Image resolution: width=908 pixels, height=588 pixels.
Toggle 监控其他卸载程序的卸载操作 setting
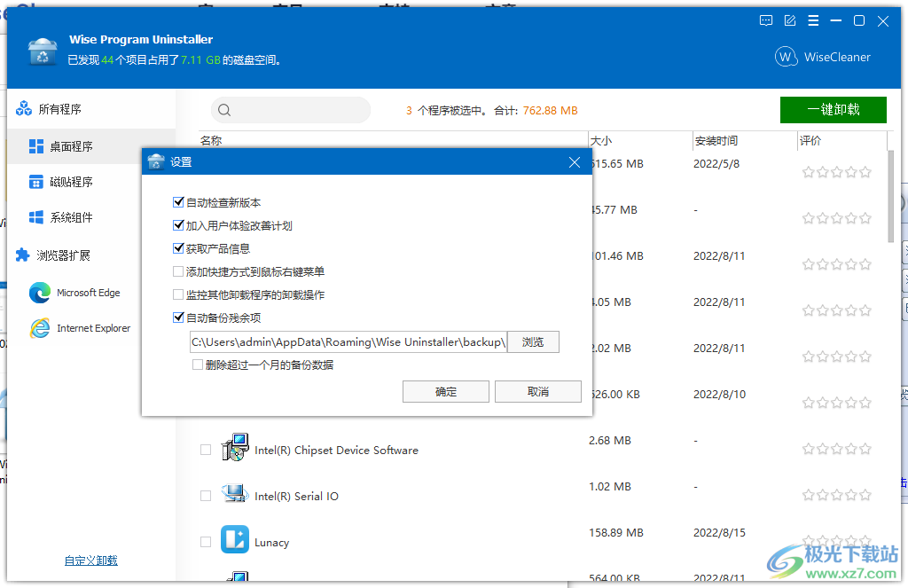coord(178,294)
